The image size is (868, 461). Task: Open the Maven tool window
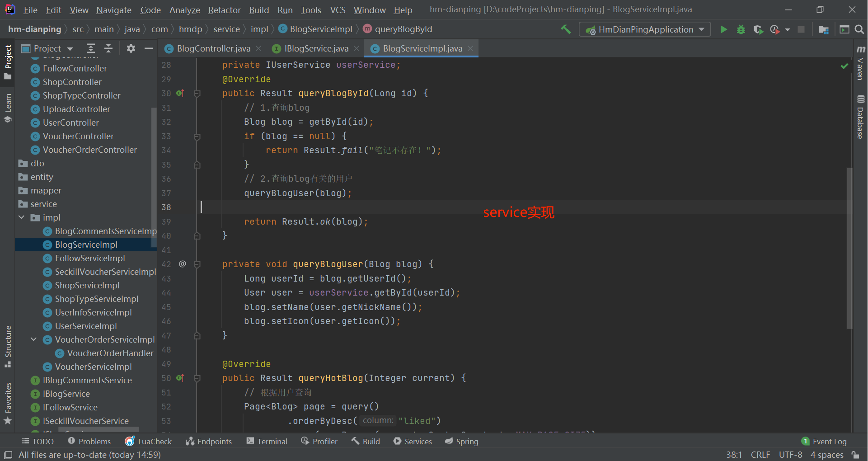click(x=860, y=62)
